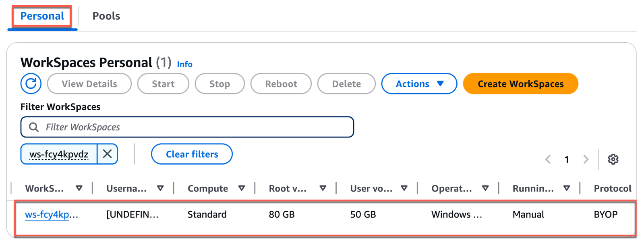Go to previous page arrow
The width and height of the screenshot is (644, 246).
coord(548,159)
